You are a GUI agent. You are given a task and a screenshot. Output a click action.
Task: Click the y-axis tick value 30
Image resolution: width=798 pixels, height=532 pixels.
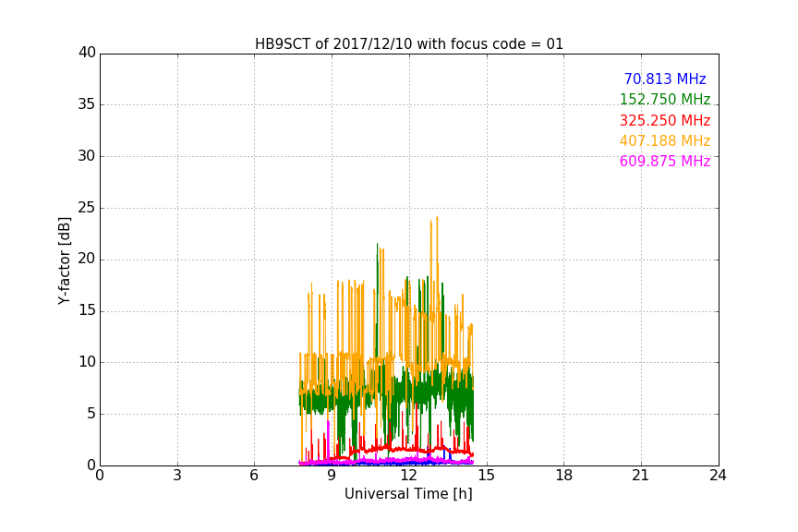coord(87,156)
